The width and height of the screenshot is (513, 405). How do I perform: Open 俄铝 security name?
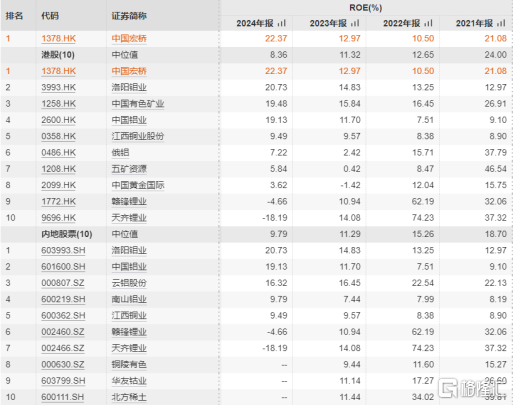point(120,153)
